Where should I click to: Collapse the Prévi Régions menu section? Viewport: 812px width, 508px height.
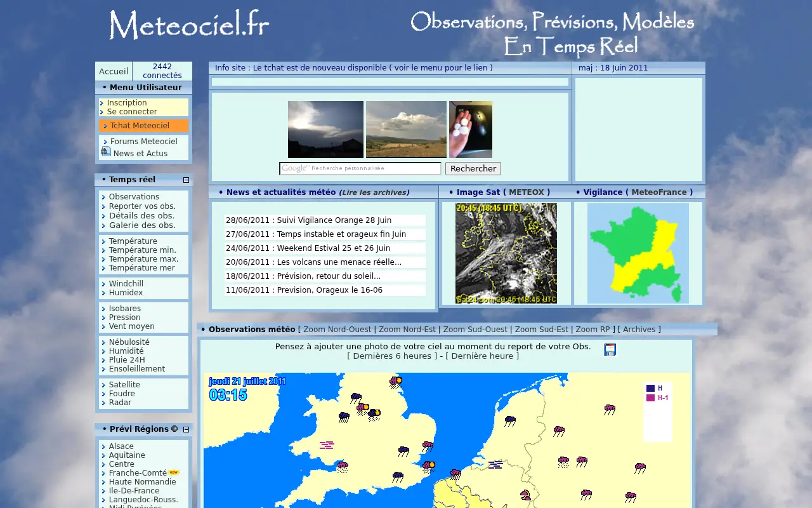[186, 429]
